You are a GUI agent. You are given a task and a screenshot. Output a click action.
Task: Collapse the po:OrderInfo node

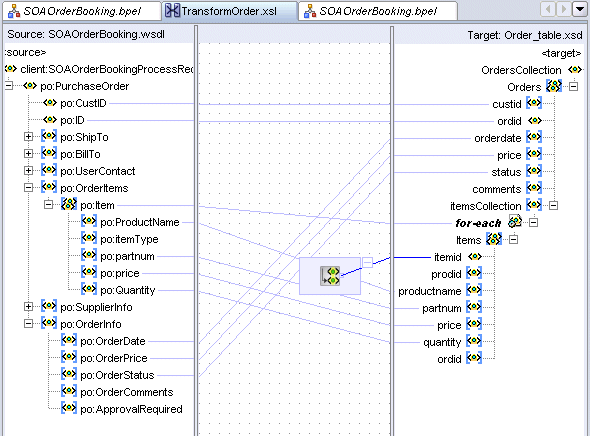[x=28, y=324]
